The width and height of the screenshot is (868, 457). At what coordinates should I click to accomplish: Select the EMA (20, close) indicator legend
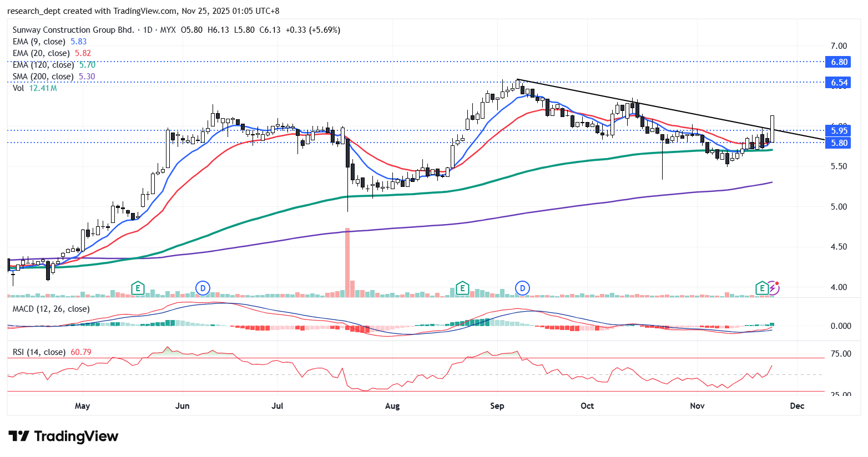point(41,53)
